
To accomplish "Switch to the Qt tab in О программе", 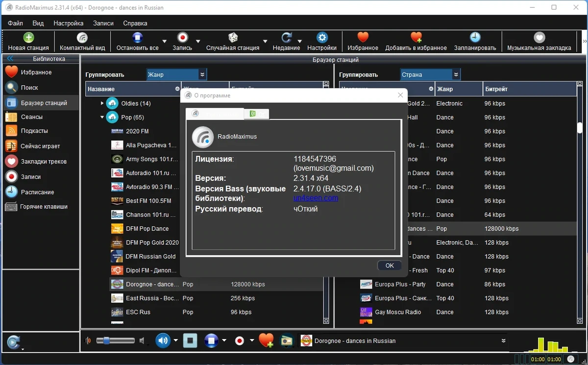I will (257, 114).
